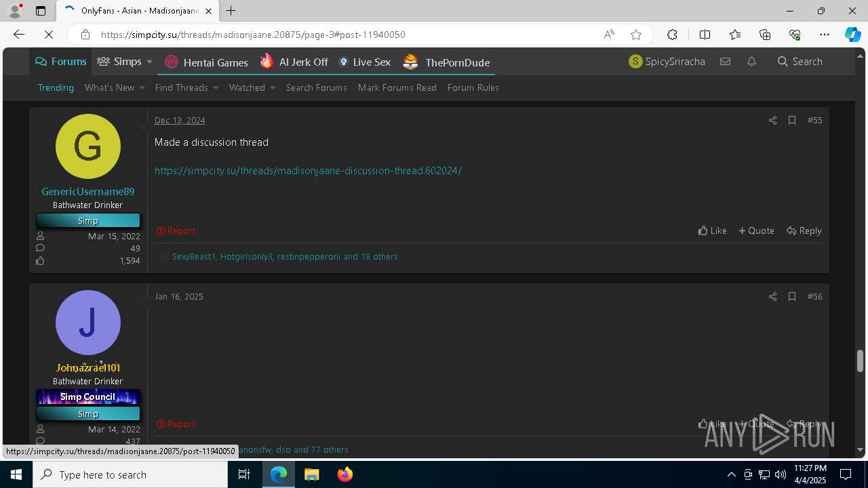This screenshot has width=868, height=488.
Task: Open GenericUsername89's profile name
Action: 88,192
